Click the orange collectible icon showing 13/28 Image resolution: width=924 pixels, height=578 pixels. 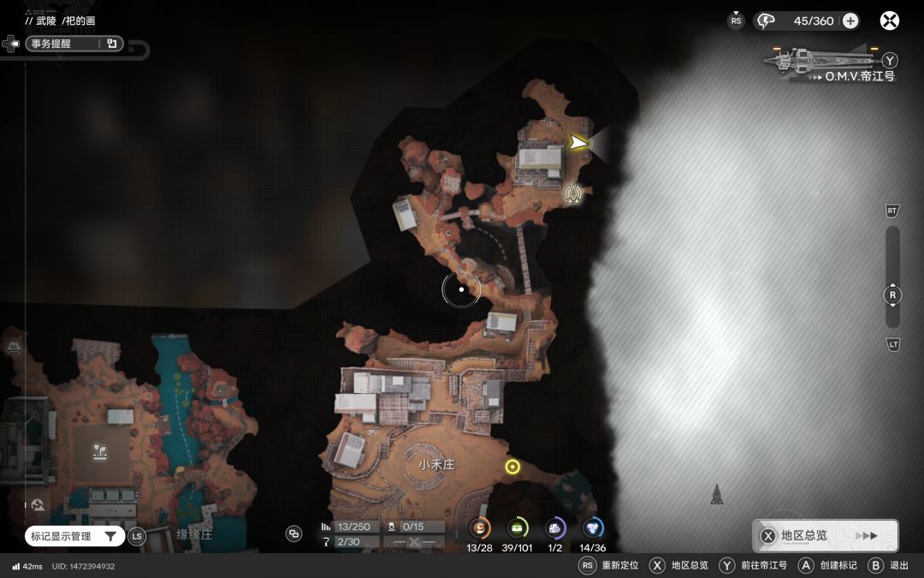(x=480, y=527)
